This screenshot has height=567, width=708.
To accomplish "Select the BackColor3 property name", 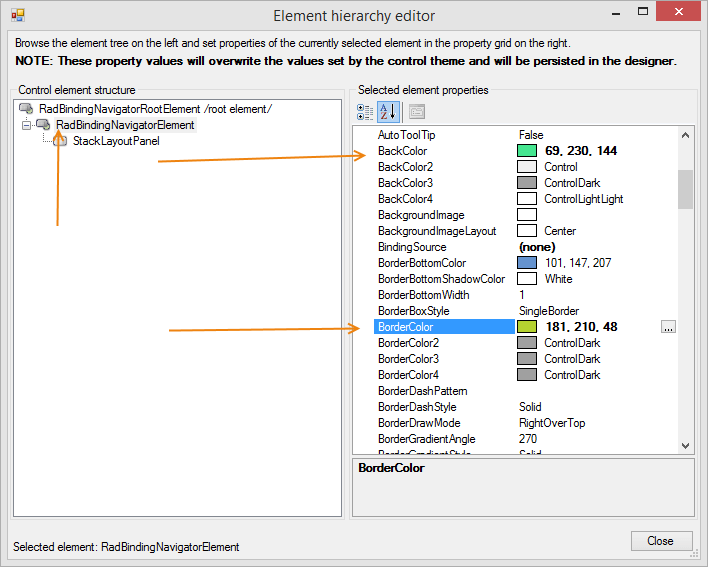I will coord(405,183).
